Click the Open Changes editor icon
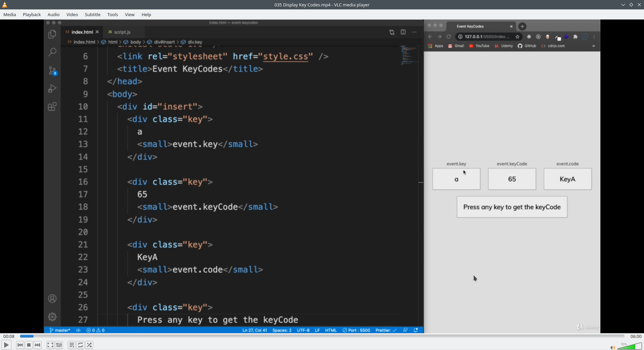This screenshot has height=350, width=644. click(392, 32)
